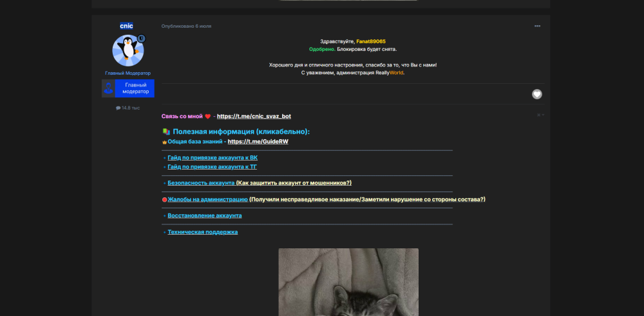Open Гайд по привязке аккаунта к ВК

pos(213,157)
